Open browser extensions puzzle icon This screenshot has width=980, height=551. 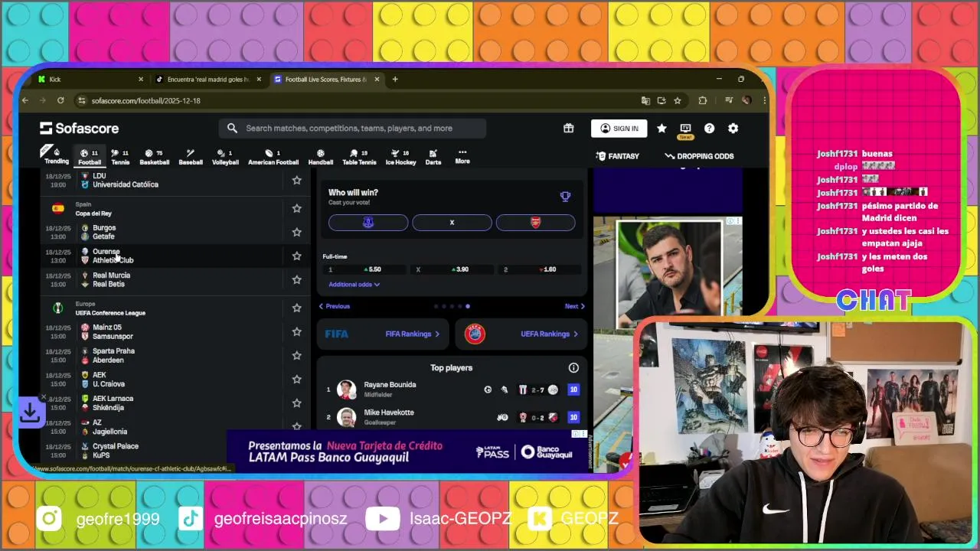702,100
